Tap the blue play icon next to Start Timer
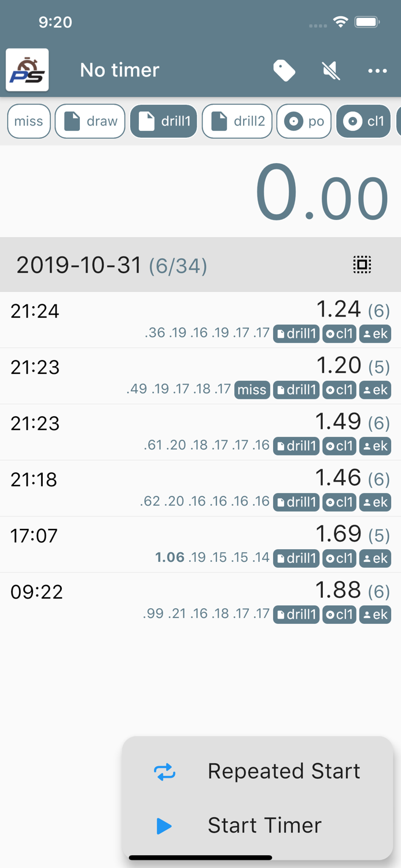 (164, 825)
